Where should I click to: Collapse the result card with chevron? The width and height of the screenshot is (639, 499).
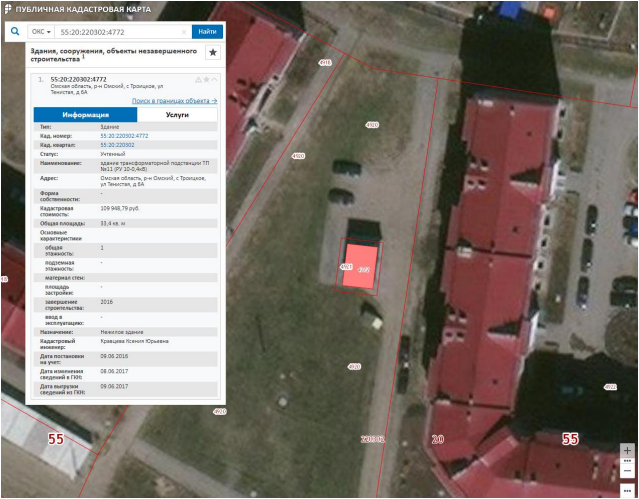(213, 78)
